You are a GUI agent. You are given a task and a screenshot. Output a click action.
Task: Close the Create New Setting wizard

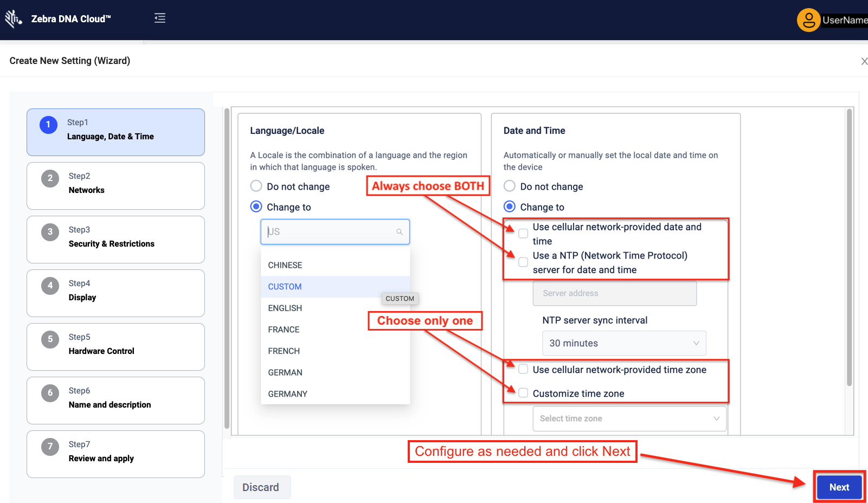click(864, 61)
